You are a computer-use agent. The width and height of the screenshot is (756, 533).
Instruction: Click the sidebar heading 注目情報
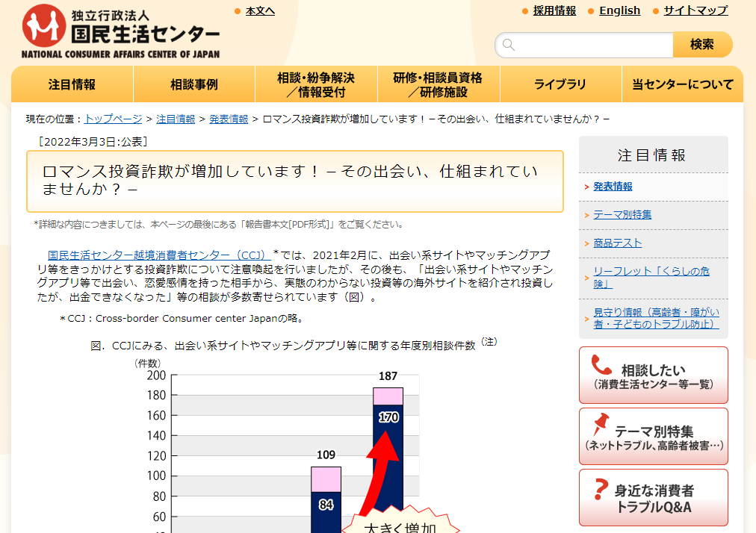[651, 155]
